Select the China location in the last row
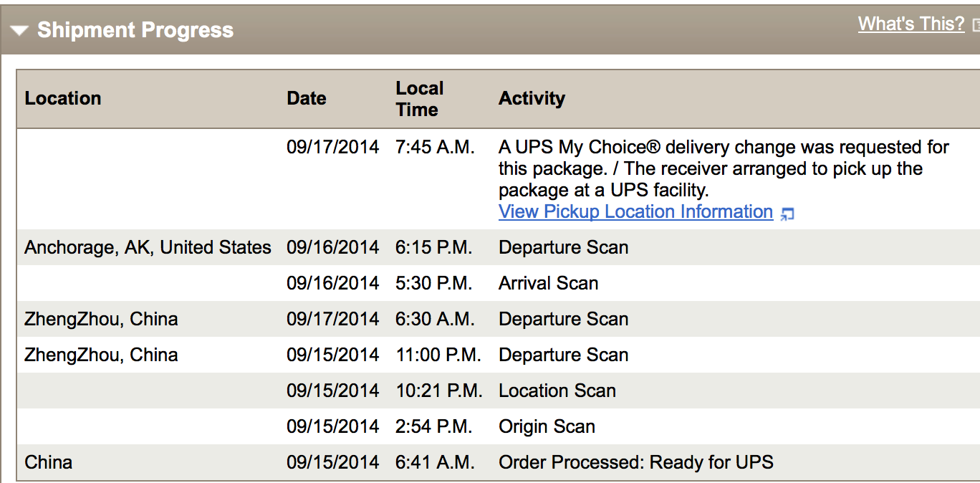980x483 pixels. pyautogui.click(x=49, y=463)
